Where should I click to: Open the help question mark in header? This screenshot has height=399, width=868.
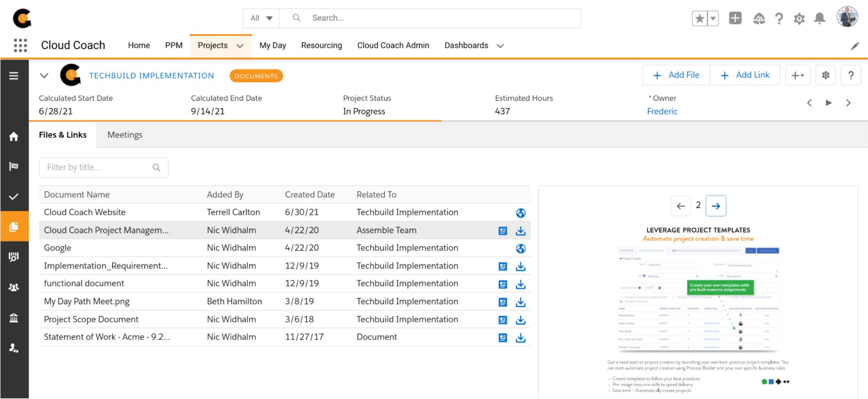coord(779,18)
